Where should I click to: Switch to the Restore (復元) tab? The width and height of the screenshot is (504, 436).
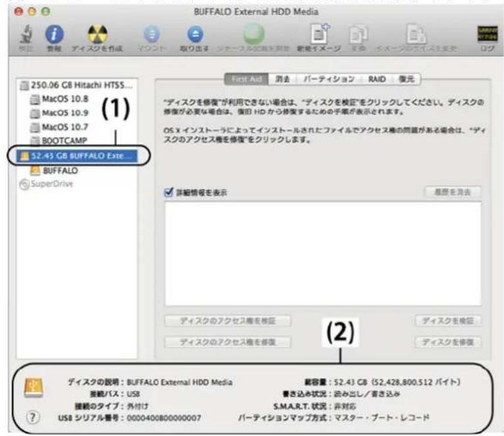(406, 79)
